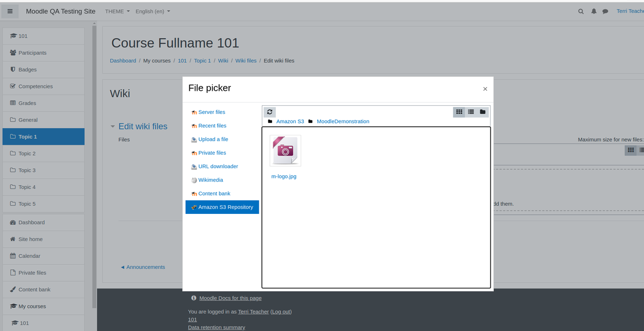This screenshot has height=331, width=644.
Task: Switch file picker to icon grid view
Action: click(459, 112)
